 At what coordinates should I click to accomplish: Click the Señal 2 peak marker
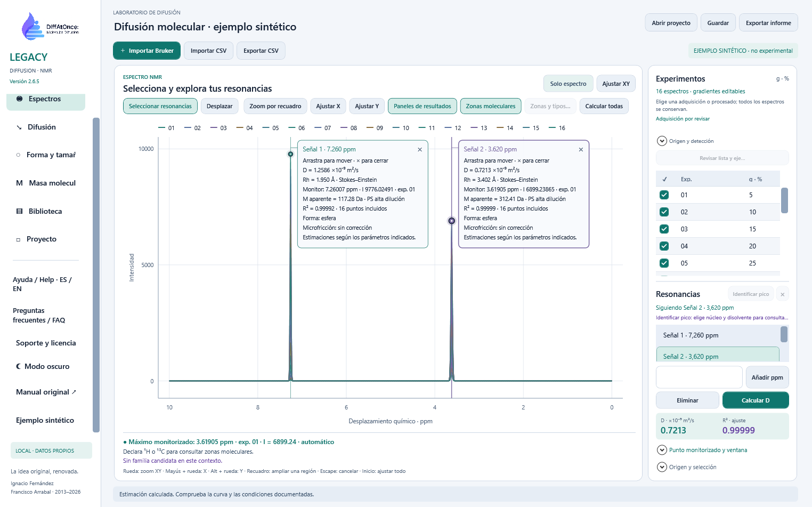click(x=452, y=221)
